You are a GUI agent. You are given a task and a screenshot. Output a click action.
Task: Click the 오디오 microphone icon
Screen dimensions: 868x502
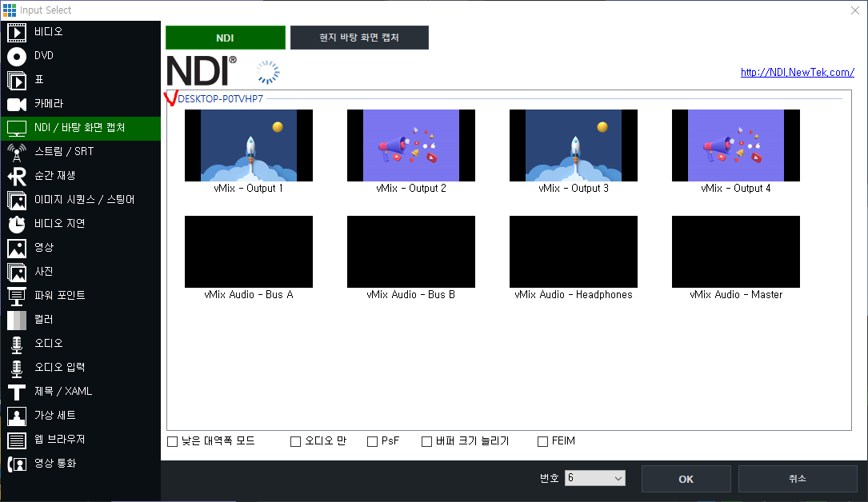click(17, 345)
